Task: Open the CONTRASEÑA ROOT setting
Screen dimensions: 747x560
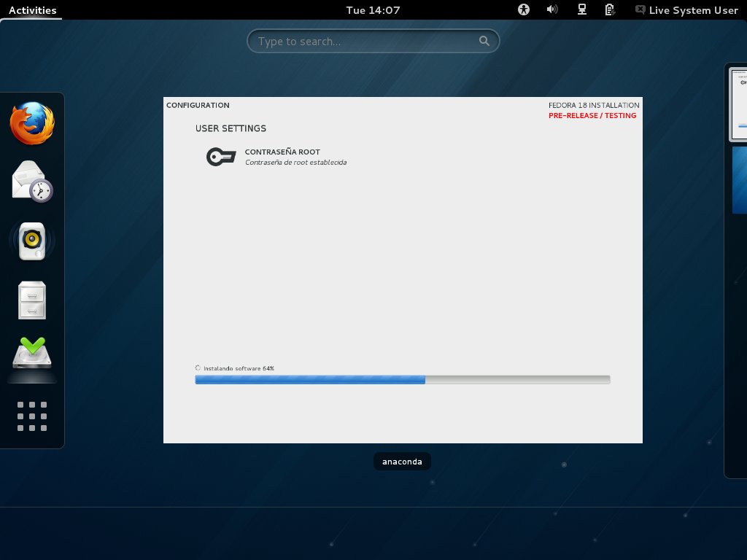Action: coord(282,152)
